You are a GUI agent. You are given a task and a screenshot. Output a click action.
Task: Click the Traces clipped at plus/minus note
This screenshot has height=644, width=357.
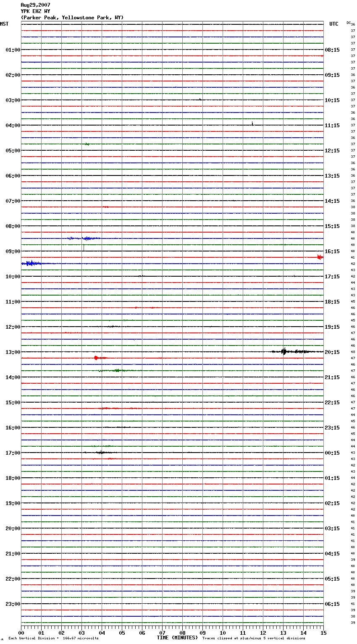[x=254, y=639]
